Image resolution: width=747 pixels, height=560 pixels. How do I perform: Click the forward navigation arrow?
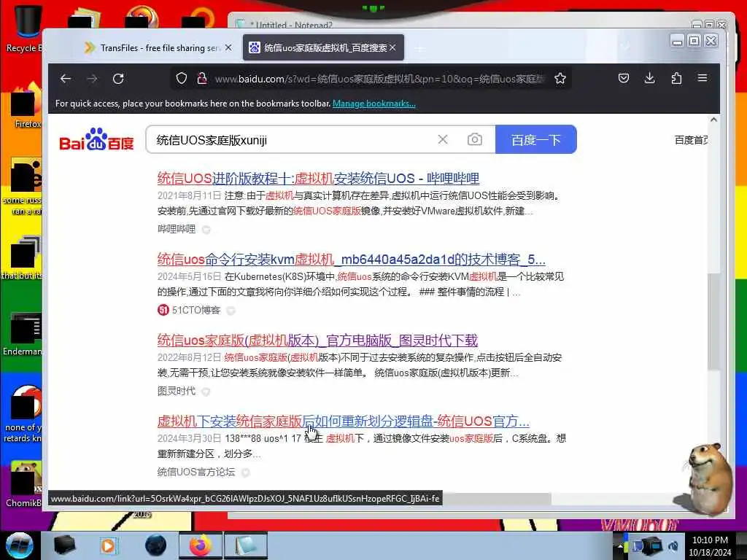[x=93, y=79]
